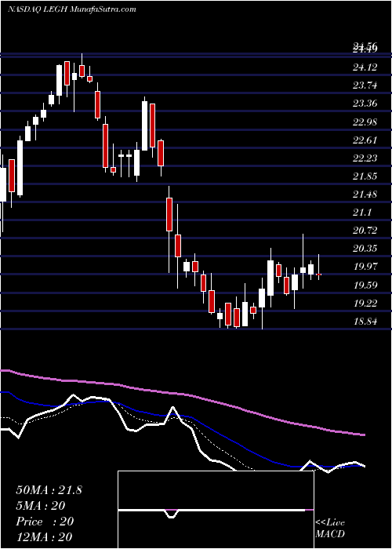This screenshot has width=392, height=549.
Task: Click the 19.59 price axis label
Action: coord(365,285)
